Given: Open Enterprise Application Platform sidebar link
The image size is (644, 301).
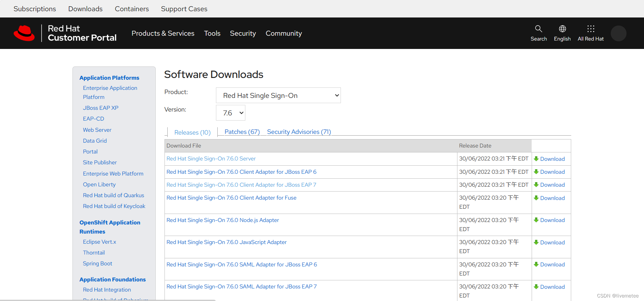Looking at the screenshot, I should point(110,93).
